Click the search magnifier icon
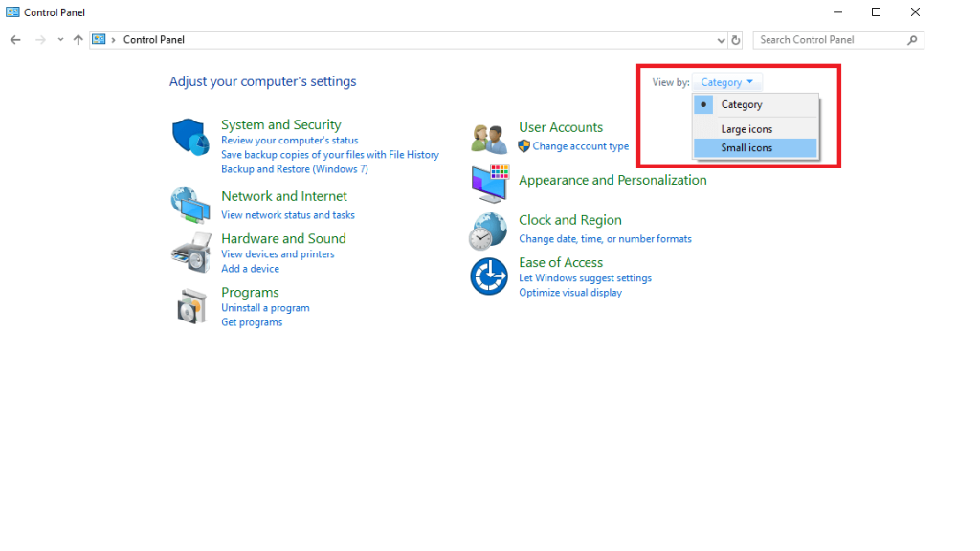980x551 pixels. click(x=912, y=40)
